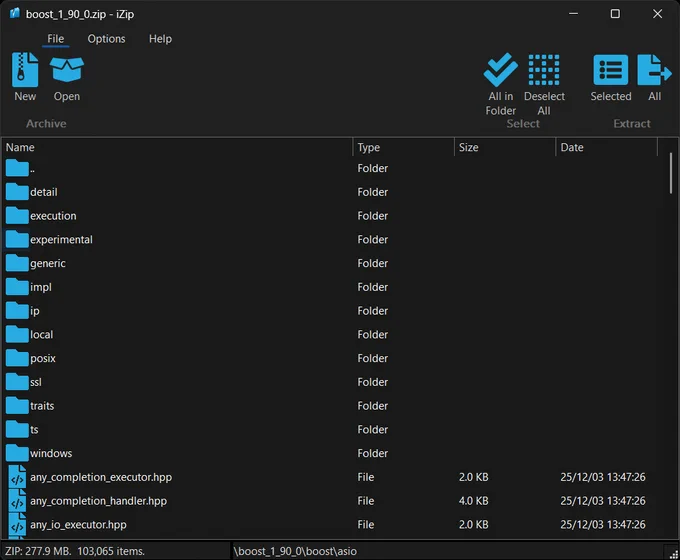Click any_completion_handler.hpp code file icon
The image size is (680, 560).
17,501
